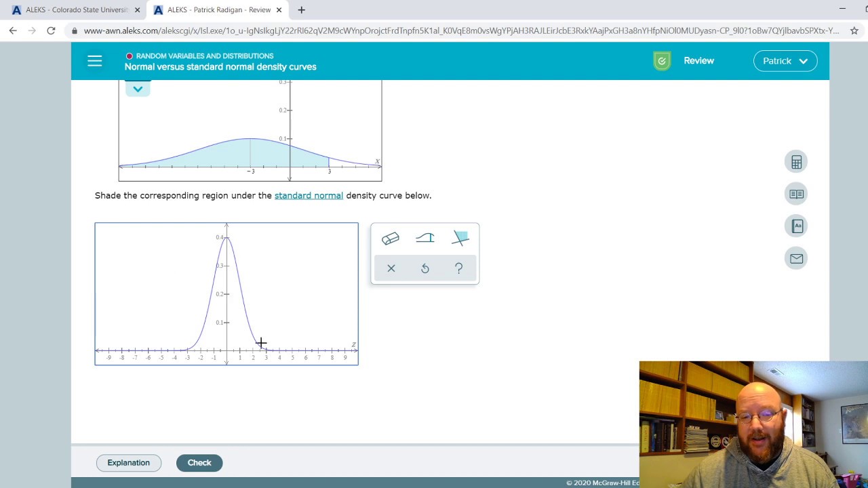Screen dimensions: 868x488
Task: Expand the Patrick account dropdown
Action: (785, 61)
